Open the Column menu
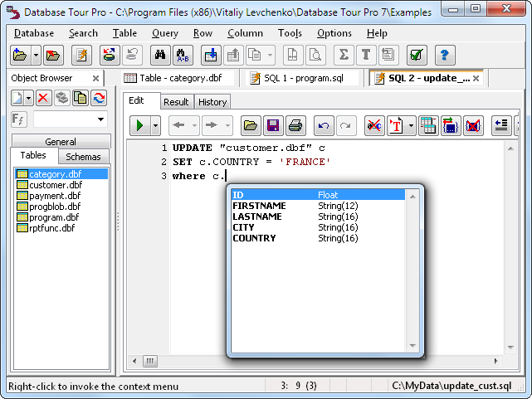Viewport: 532px width, 399px height. (246, 33)
